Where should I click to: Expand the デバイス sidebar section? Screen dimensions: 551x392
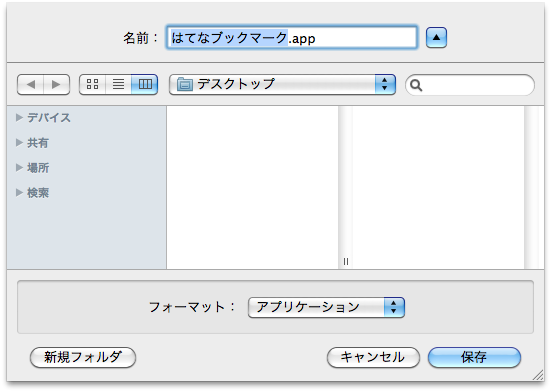tap(19, 118)
